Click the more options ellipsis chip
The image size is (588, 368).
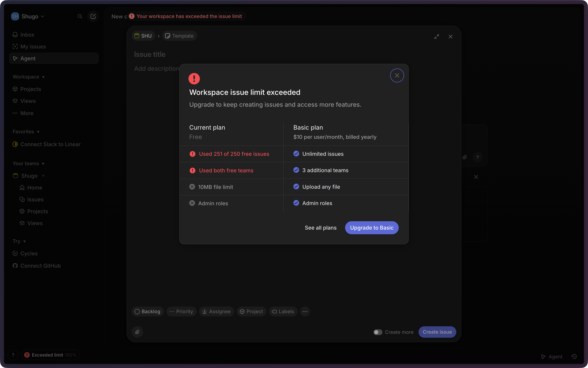click(x=305, y=312)
